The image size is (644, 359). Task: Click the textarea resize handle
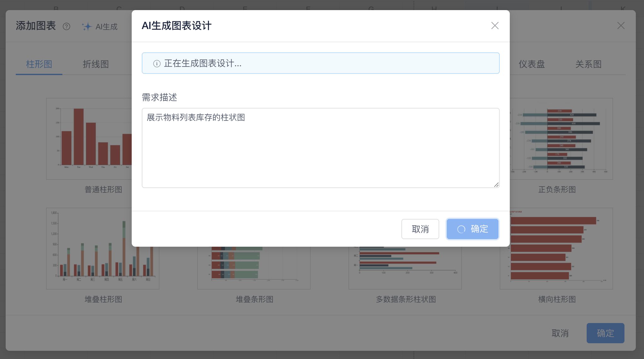click(x=496, y=185)
